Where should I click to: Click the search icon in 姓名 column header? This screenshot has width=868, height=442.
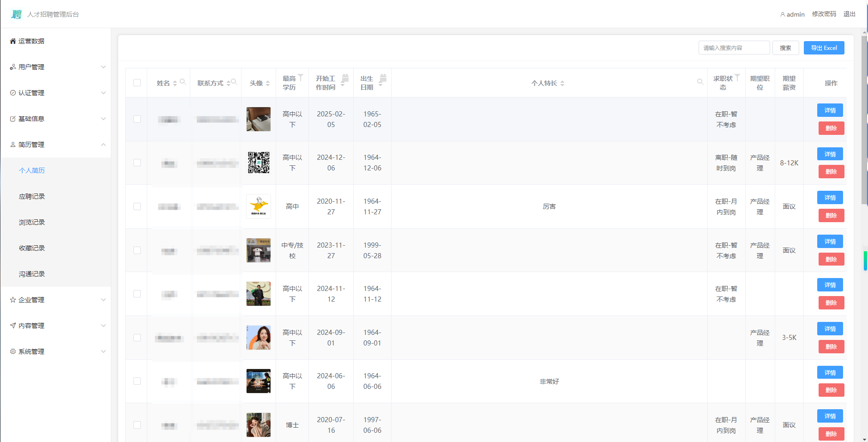click(183, 82)
